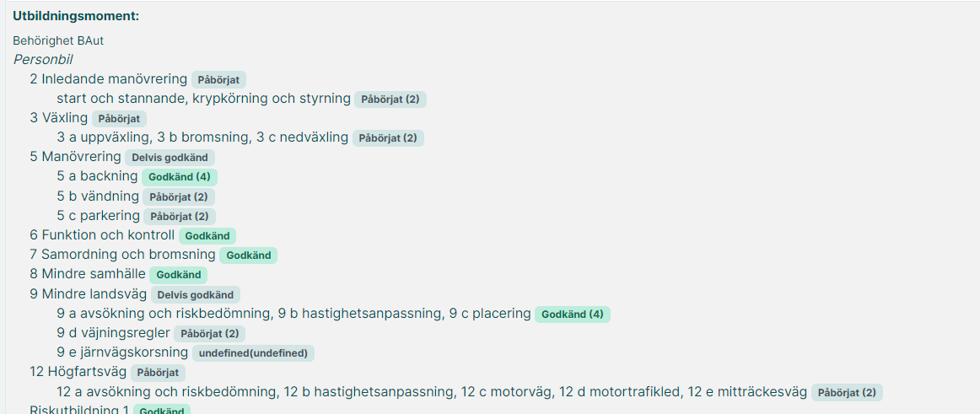Click Delvis godkänd badge for Mindre landsväg

point(196,295)
